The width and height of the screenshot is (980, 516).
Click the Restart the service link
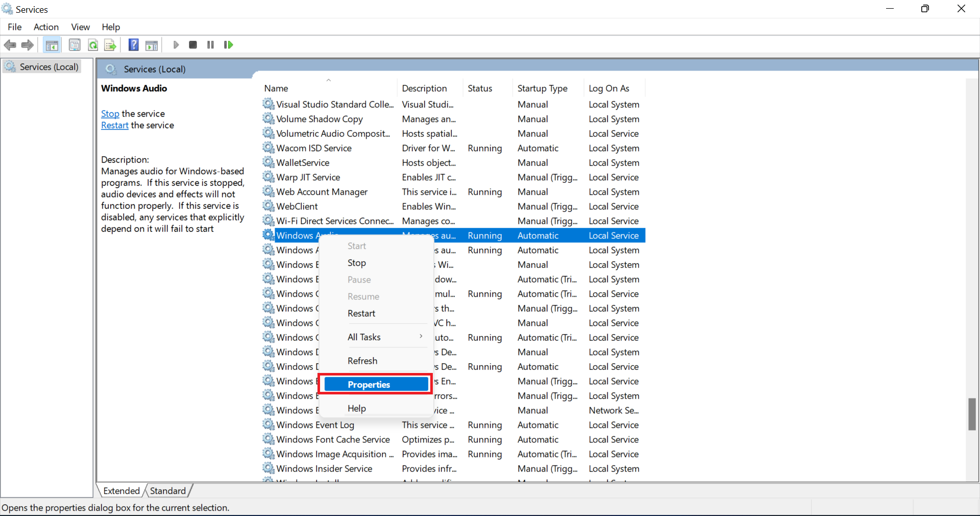tap(114, 126)
